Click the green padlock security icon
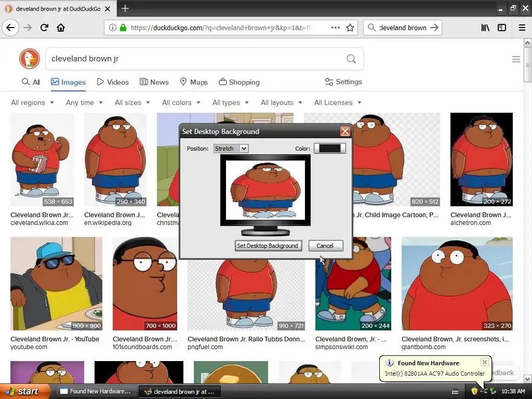This screenshot has height=399, width=532. [123, 28]
